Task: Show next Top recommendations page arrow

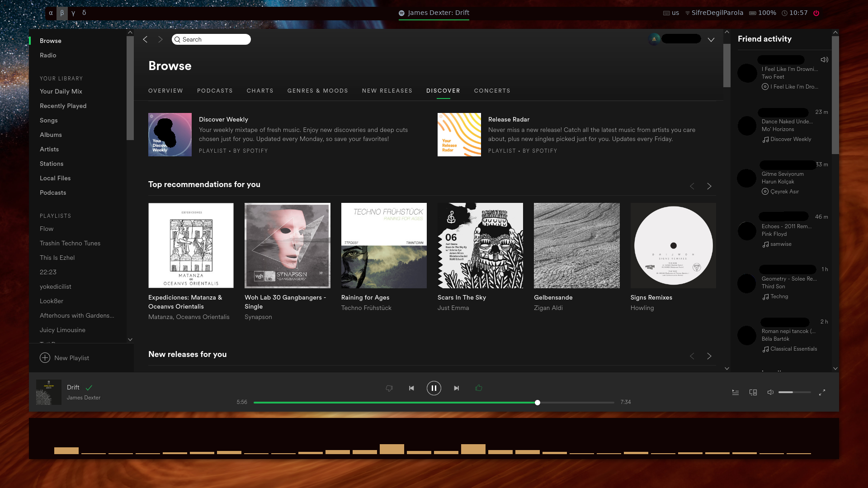Action: 709,186
